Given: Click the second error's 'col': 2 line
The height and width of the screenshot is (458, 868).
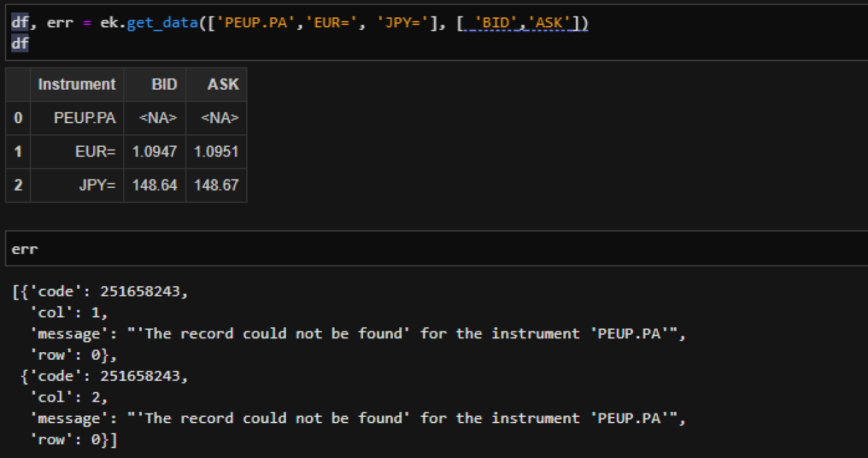Looking at the screenshot, I should point(68,397).
